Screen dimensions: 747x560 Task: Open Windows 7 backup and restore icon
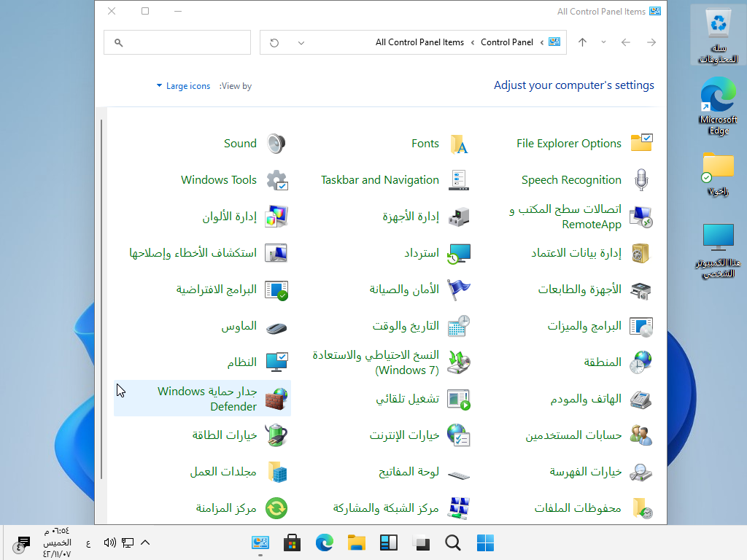pyautogui.click(x=460, y=362)
